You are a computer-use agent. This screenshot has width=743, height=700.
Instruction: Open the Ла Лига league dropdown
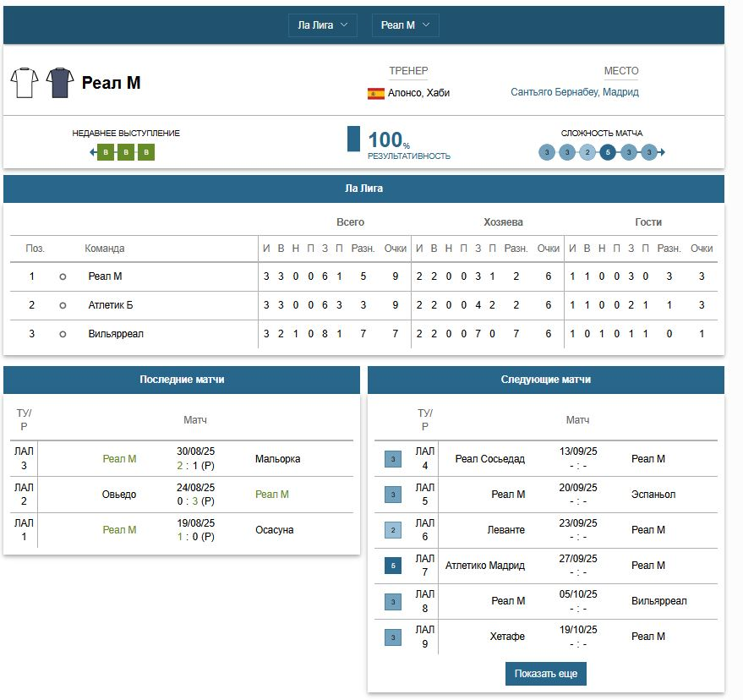click(x=322, y=25)
